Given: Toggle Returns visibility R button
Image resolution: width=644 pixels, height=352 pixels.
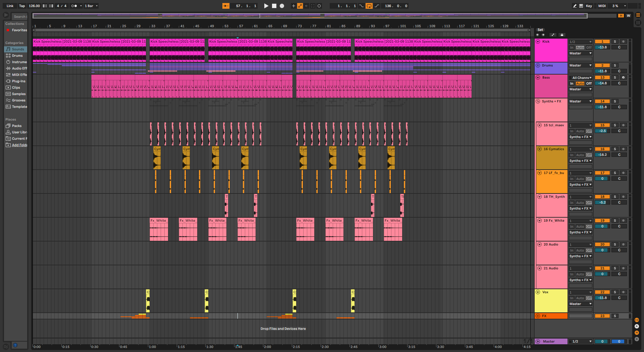Looking at the screenshot, I should 637,326.
